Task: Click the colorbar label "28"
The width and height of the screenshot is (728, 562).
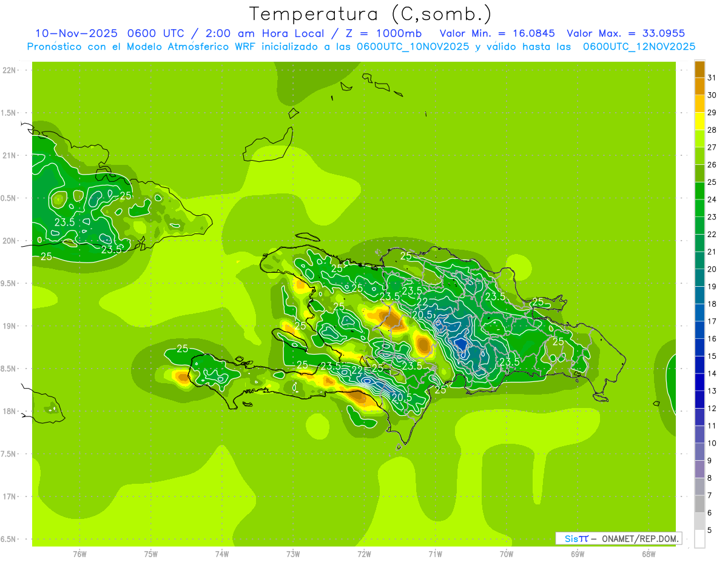Action: point(712,130)
